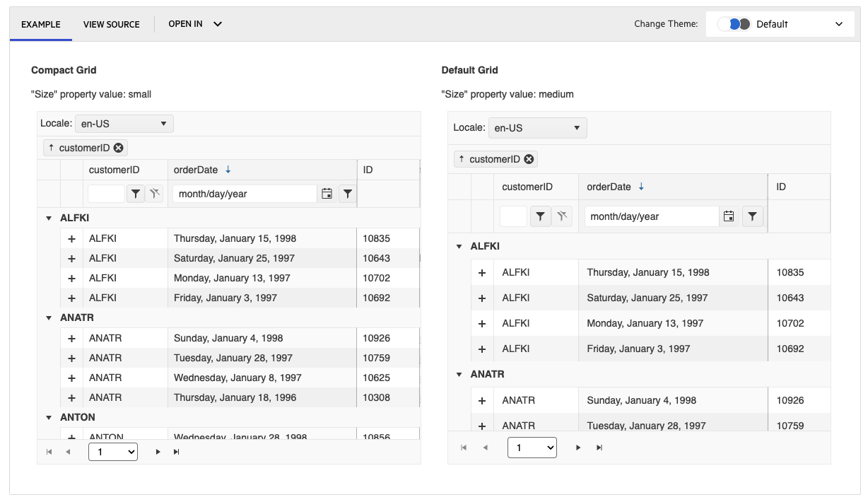Focus customerID filter input in Compact Grid
Image resolution: width=868 pixels, height=502 pixels.
point(106,194)
